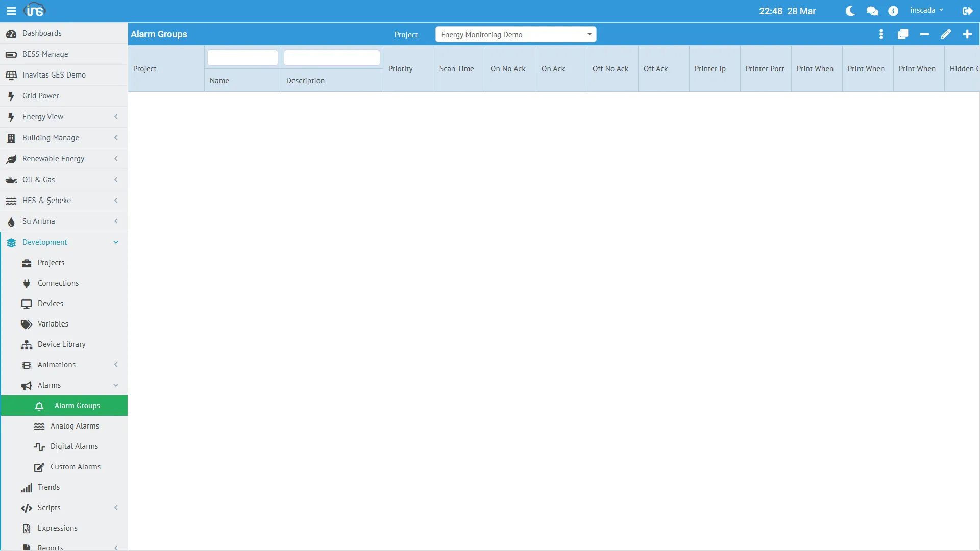Open Device Library from sidebar
Screen dimensions: 980x551
pos(61,344)
